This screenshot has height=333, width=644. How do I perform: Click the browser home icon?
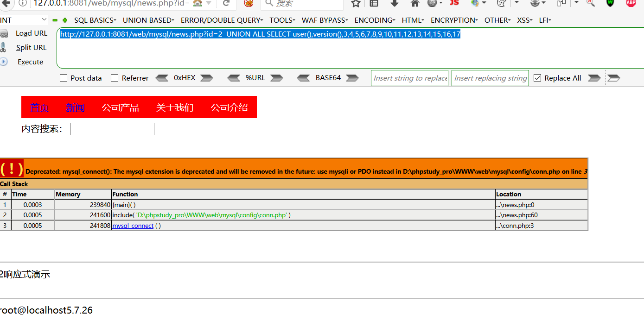[x=415, y=3]
